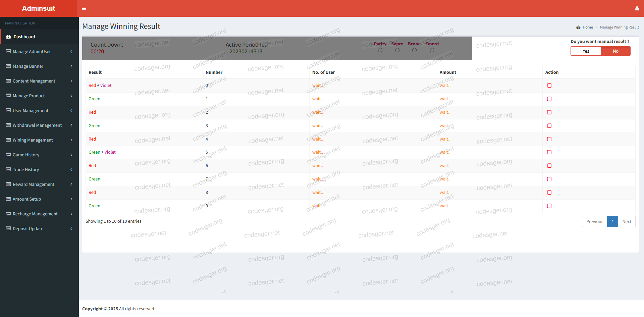This screenshot has width=644, height=317.
Task: Click the Reward Management list icon
Action: 8,184
